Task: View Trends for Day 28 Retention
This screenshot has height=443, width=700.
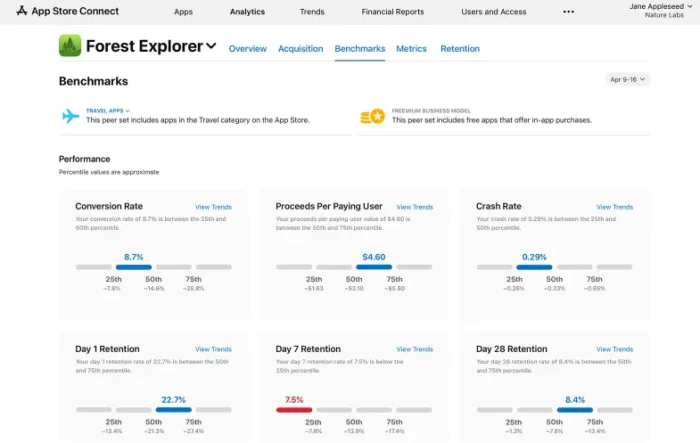Action: (615, 349)
